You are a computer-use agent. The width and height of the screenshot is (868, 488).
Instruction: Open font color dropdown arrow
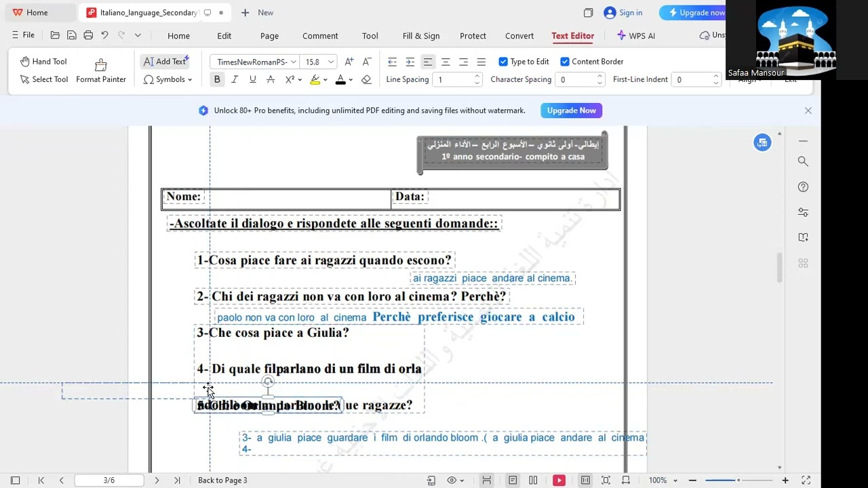pyautogui.click(x=351, y=80)
